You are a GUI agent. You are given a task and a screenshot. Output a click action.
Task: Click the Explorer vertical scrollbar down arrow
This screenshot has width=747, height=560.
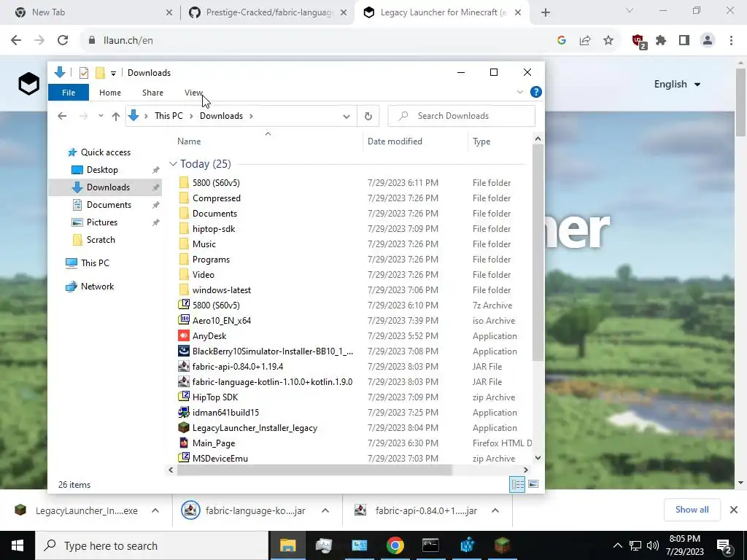coord(538,458)
